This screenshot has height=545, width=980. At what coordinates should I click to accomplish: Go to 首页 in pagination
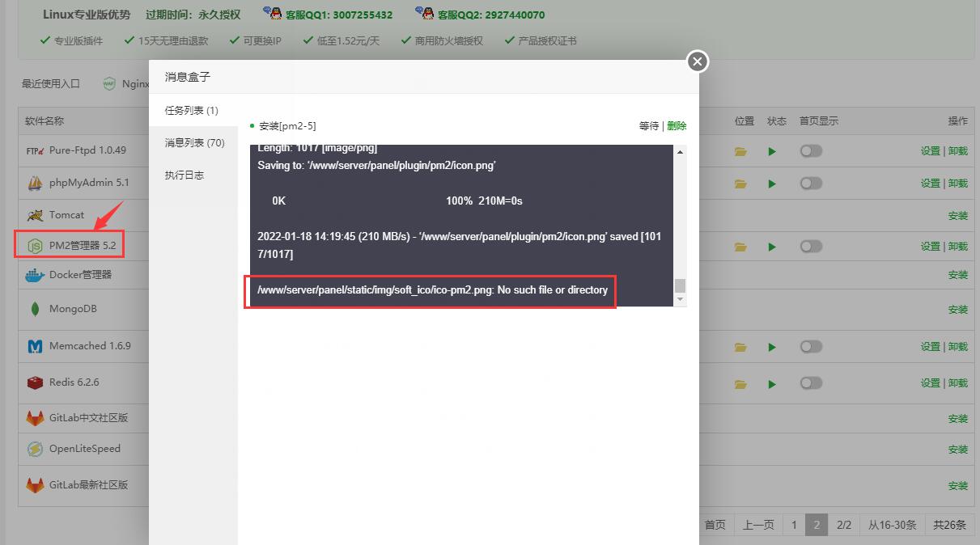pyautogui.click(x=715, y=525)
